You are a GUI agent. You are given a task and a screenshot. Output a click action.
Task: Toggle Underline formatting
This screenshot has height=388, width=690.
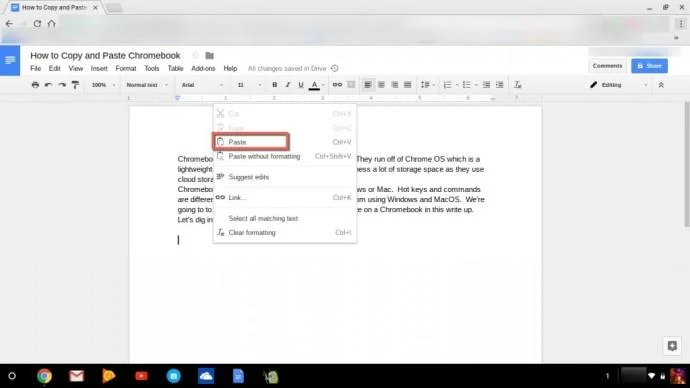click(301, 84)
